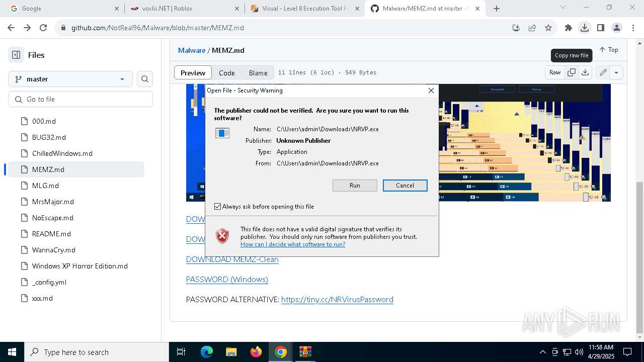Image resolution: width=644 pixels, height=362 pixels.
Task: Download raw file icon
Action: click(x=585, y=72)
